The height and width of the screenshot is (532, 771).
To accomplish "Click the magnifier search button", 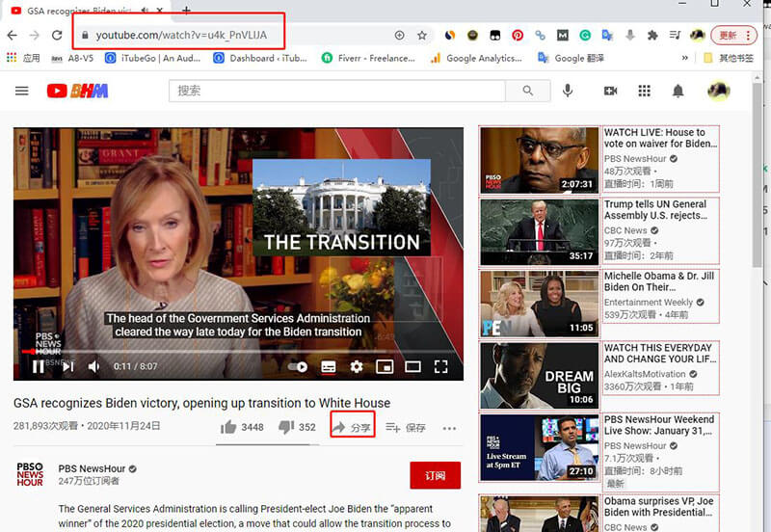I will coord(527,91).
